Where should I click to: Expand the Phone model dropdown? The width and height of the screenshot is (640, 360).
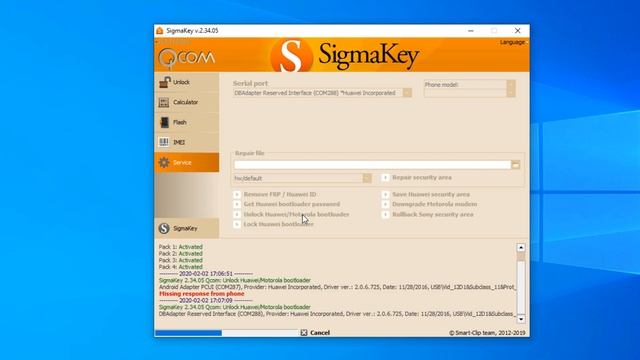pyautogui.click(x=511, y=84)
